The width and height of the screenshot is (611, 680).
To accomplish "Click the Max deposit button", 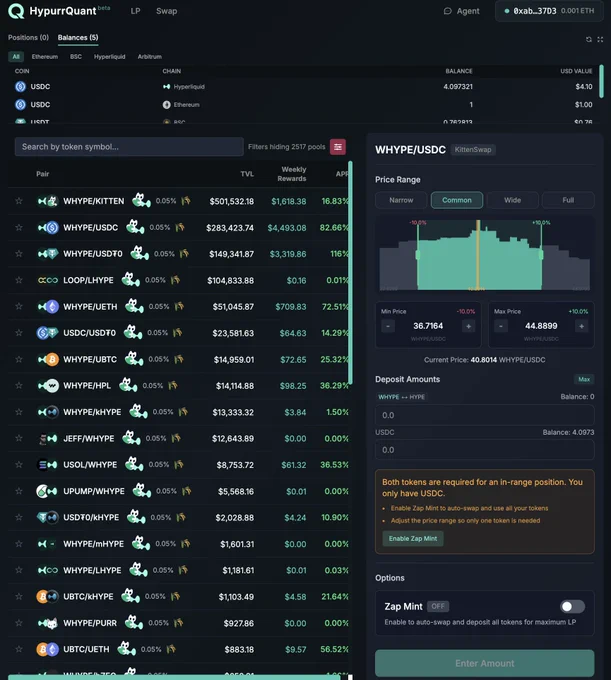I will point(584,379).
